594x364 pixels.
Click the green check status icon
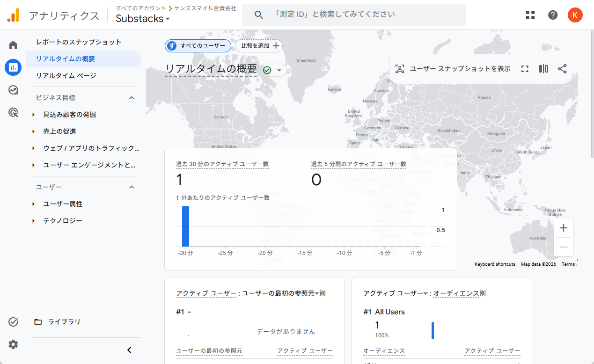coord(267,70)
